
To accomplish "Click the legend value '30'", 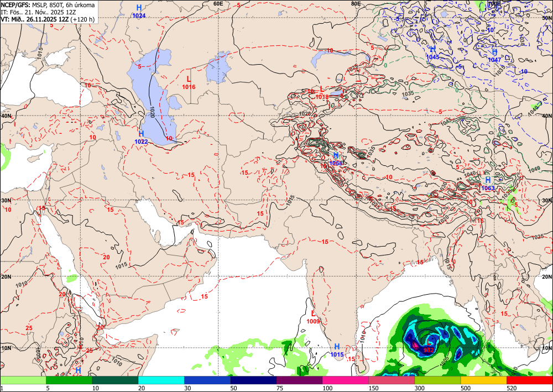I will tap(187, 388).
